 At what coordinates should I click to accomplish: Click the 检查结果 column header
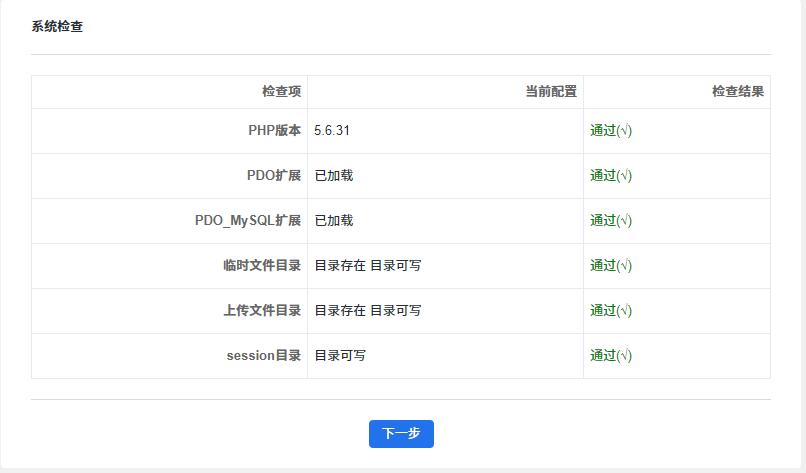point(738,92)
